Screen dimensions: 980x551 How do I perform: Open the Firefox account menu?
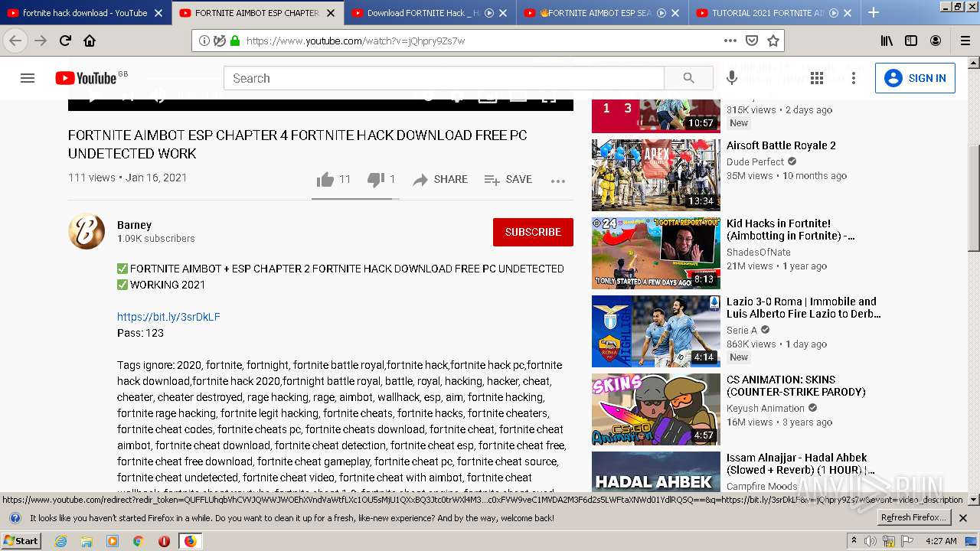coord(936,41)
